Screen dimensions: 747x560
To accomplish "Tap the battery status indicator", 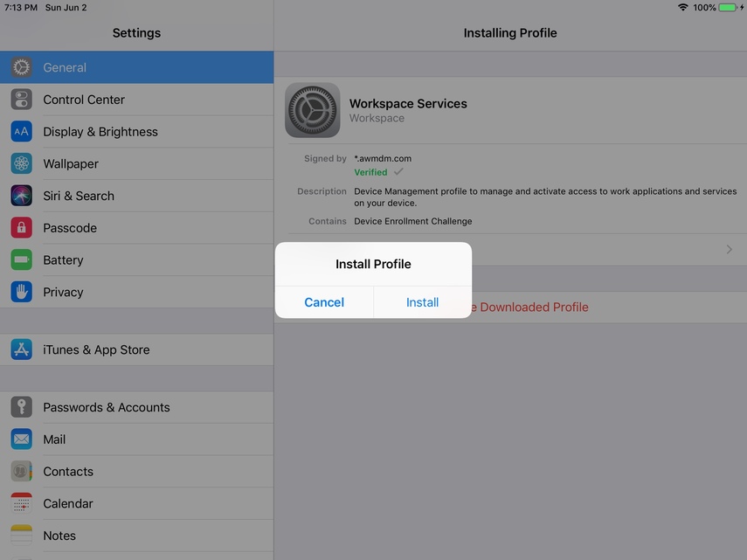I will point(728,8).
